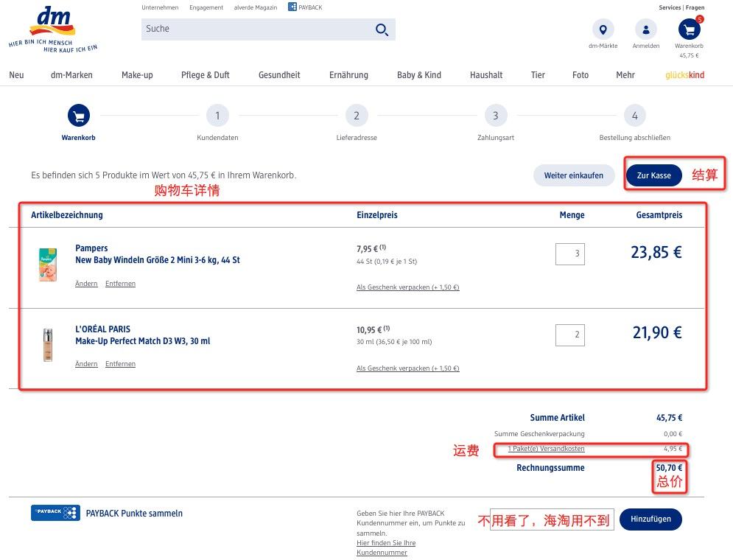
Task: Click the Rechnungssumme value 50,70 €
Action: [x=669, y=468]
